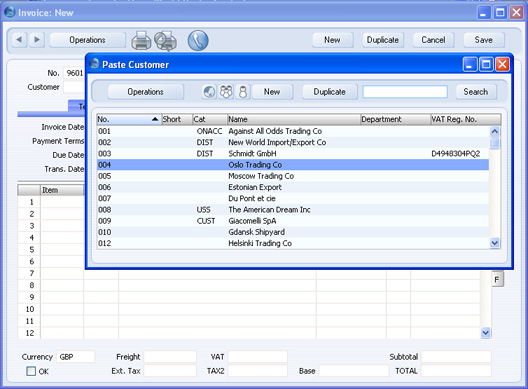Click the Name column header

pos(294,119)
